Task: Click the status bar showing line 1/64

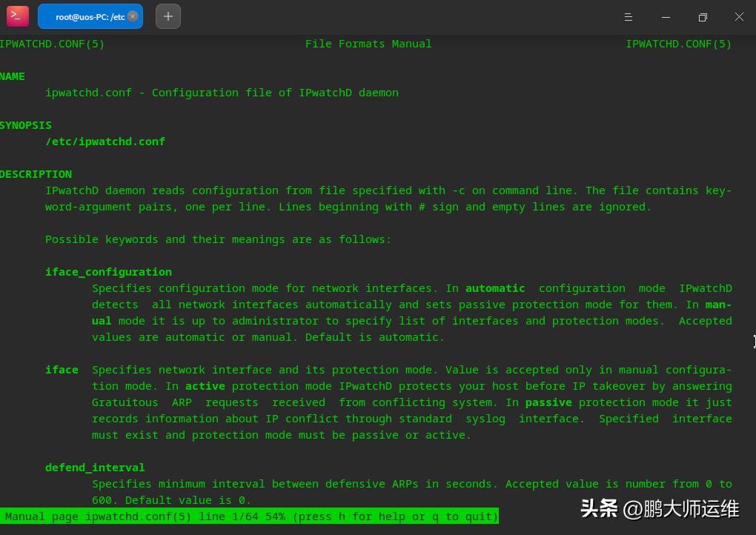Action: (x=250, y=516)
